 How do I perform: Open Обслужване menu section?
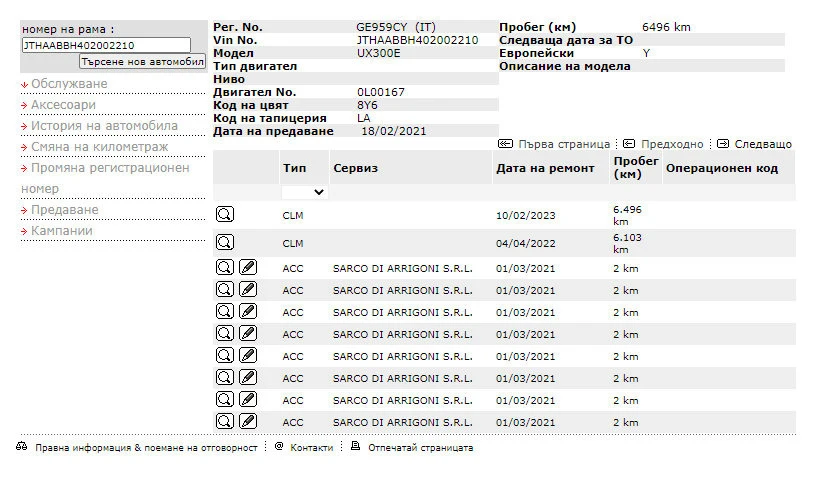68,84
